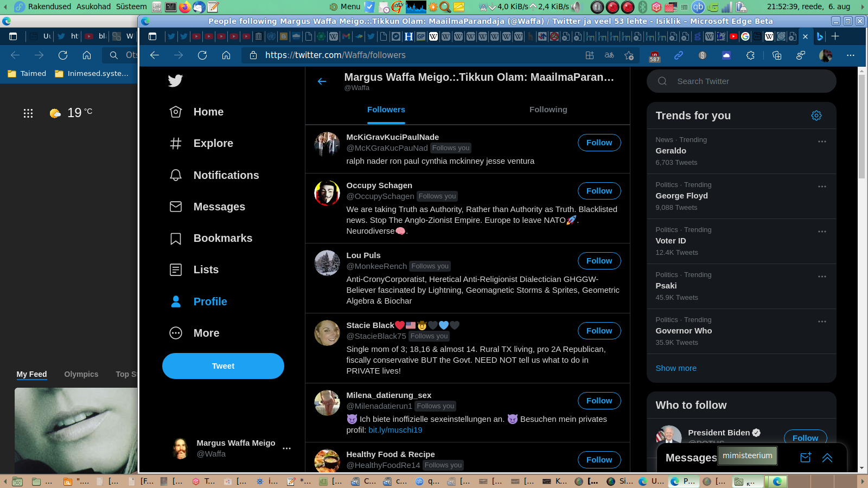Open options for Psaki trend
This screenshot has height=488, width=868.
[822, 277]
